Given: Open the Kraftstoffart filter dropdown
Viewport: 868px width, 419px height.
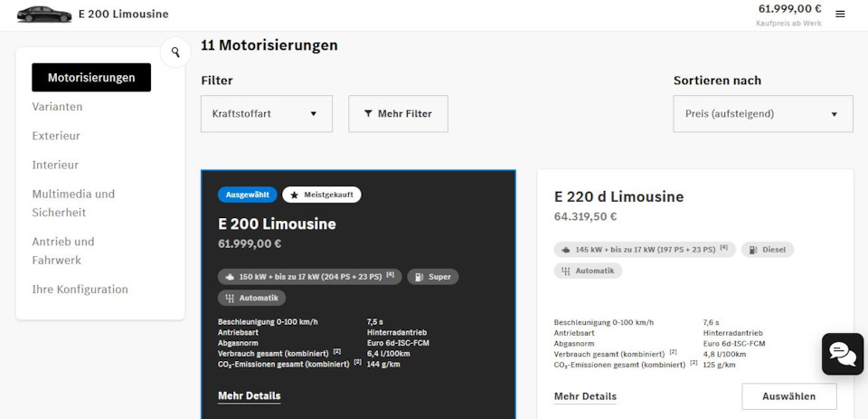Looking at the screenshot, I should click(266, 114).
